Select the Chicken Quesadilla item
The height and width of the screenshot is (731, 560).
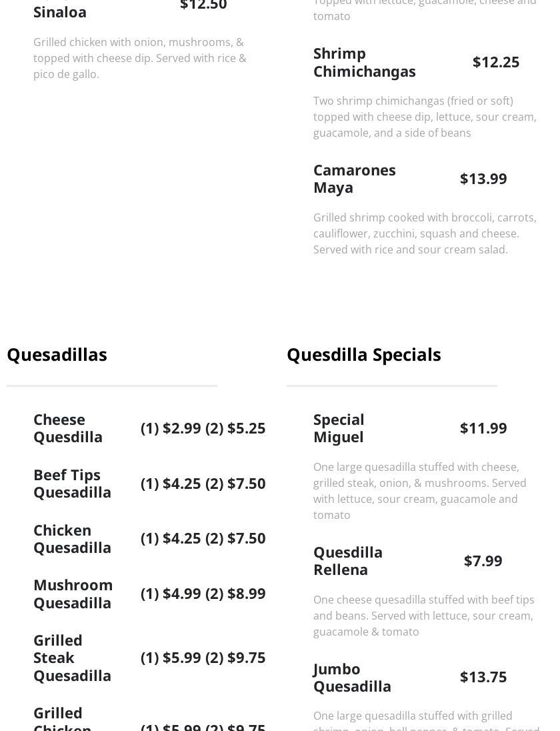(x=72, y=538)
